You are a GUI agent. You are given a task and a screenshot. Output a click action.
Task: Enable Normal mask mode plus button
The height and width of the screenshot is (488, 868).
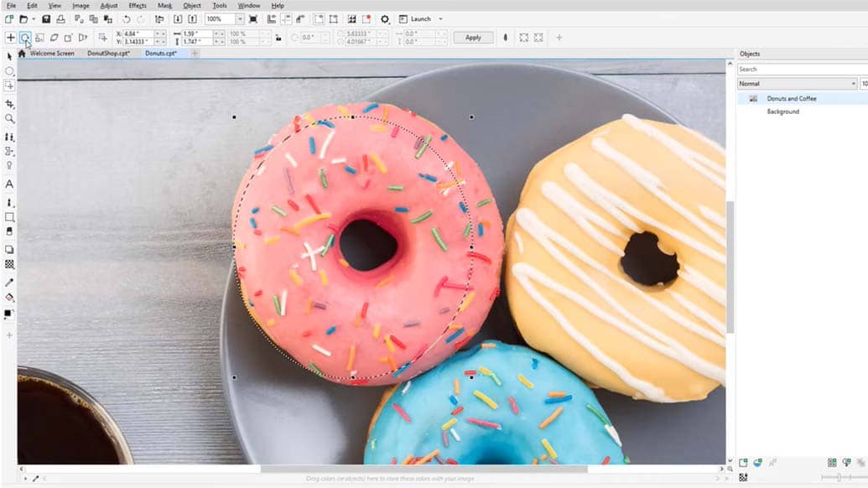(10, 38)
